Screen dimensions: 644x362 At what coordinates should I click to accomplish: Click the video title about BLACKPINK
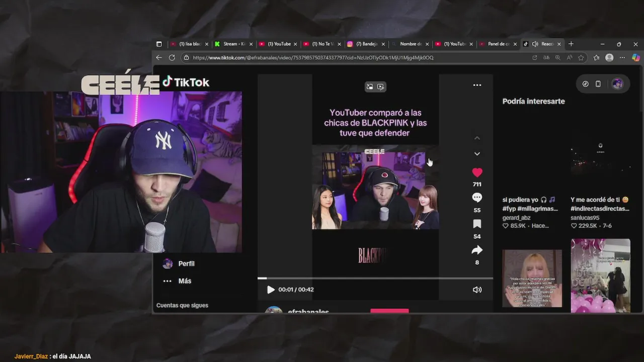point(375,123)
